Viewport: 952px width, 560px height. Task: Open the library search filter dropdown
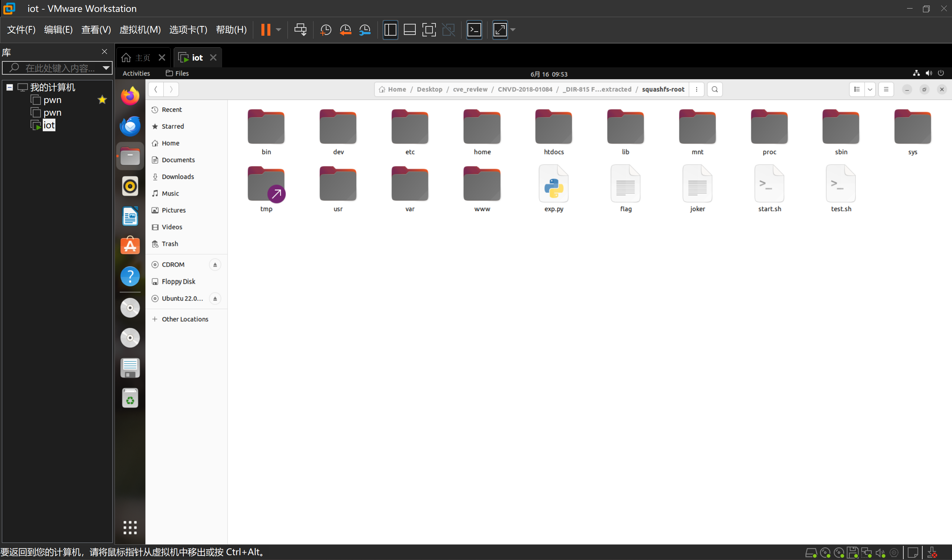click(x=106, y=68)
